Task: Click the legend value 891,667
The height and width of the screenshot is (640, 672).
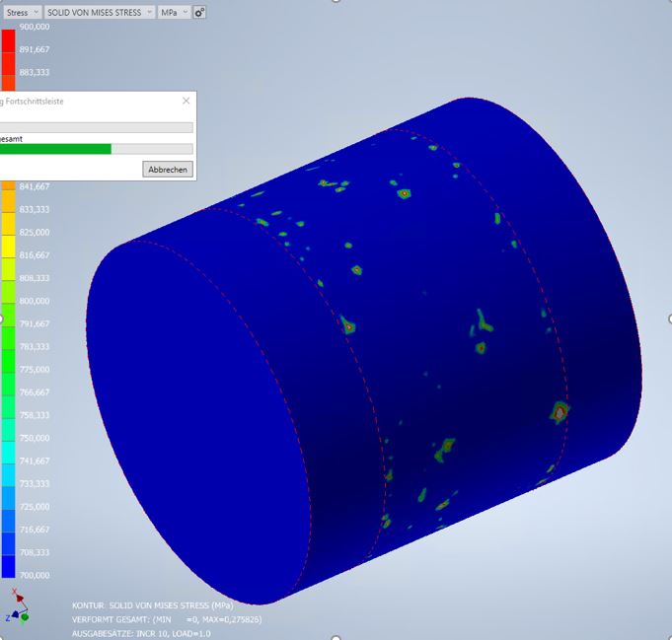Action: [35, 49]
